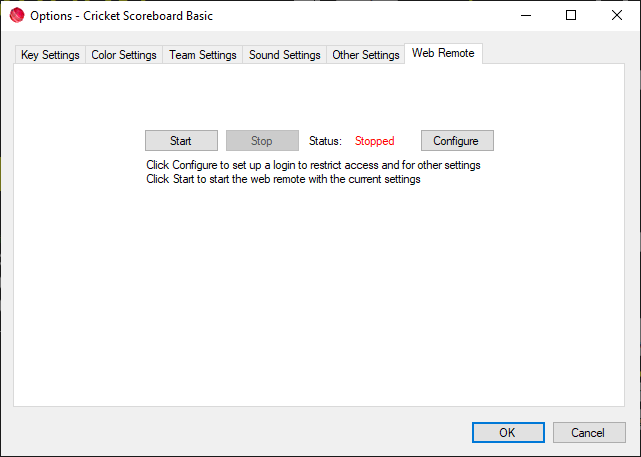
Task: Maximize the Options dialog window
Action: point(571,16)
